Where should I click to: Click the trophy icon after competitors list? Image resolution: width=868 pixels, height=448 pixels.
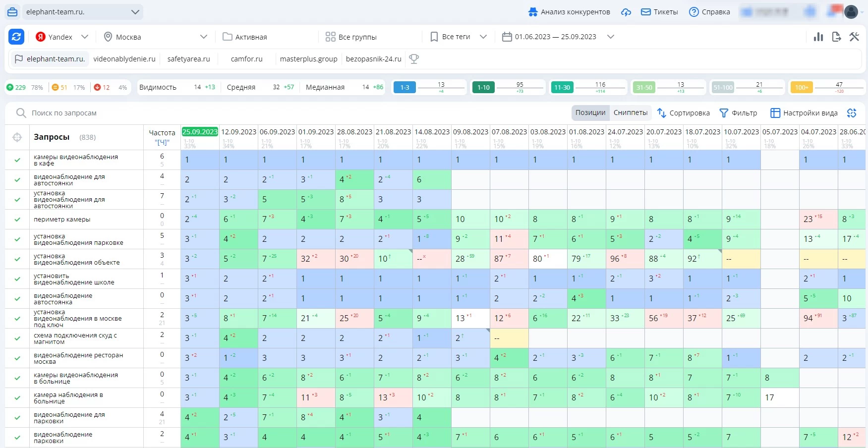[414, 59]
